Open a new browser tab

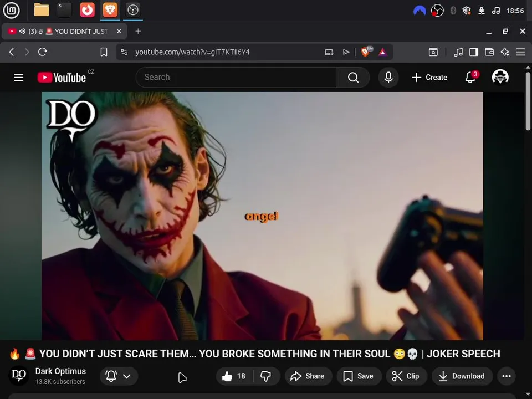138,31
